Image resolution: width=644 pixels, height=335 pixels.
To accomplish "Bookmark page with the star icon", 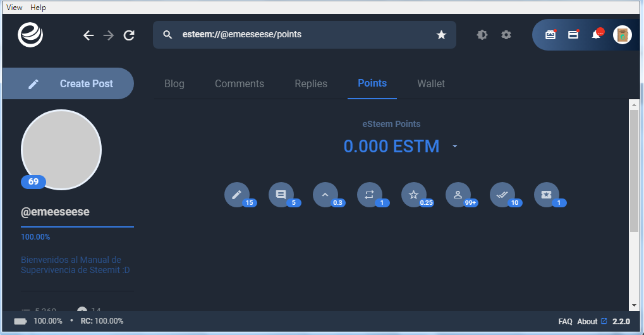I will click(x=441, y=35).
